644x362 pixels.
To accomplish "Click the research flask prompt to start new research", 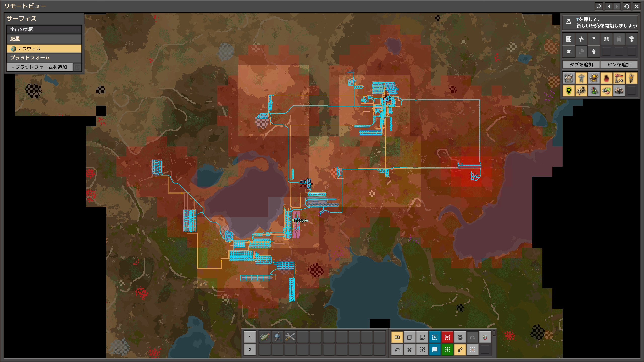I will tap(600, 22).
